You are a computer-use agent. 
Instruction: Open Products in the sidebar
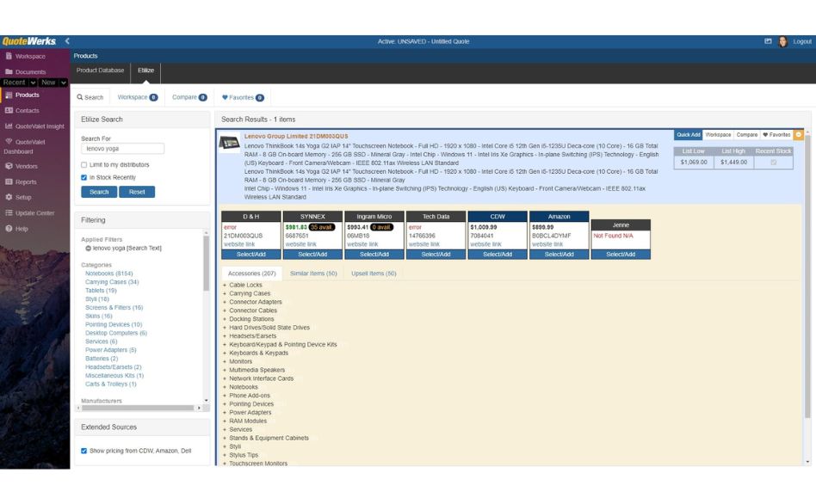pos(27,95)
